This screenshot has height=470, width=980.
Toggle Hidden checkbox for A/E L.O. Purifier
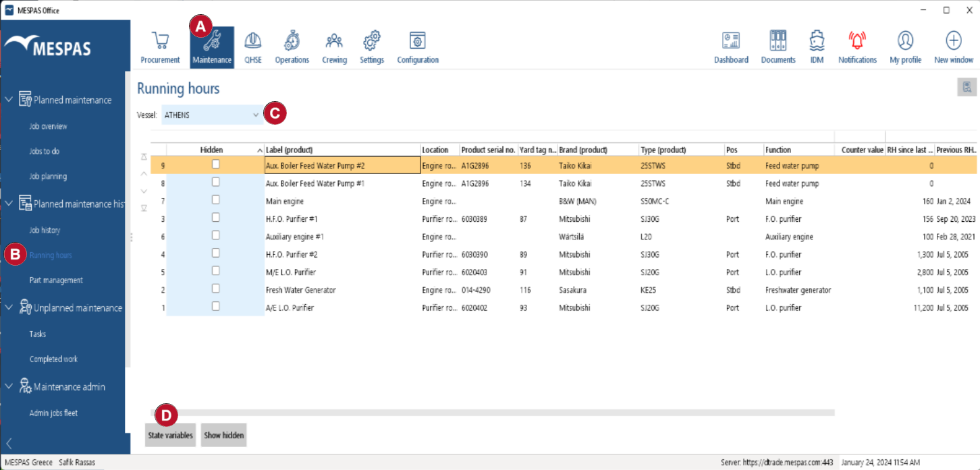click(x=215, y=306)
